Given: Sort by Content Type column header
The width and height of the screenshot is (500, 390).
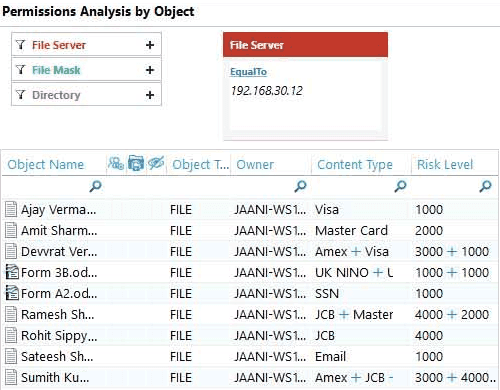Looking at the screenshot, I should click(x=355, y=164).
